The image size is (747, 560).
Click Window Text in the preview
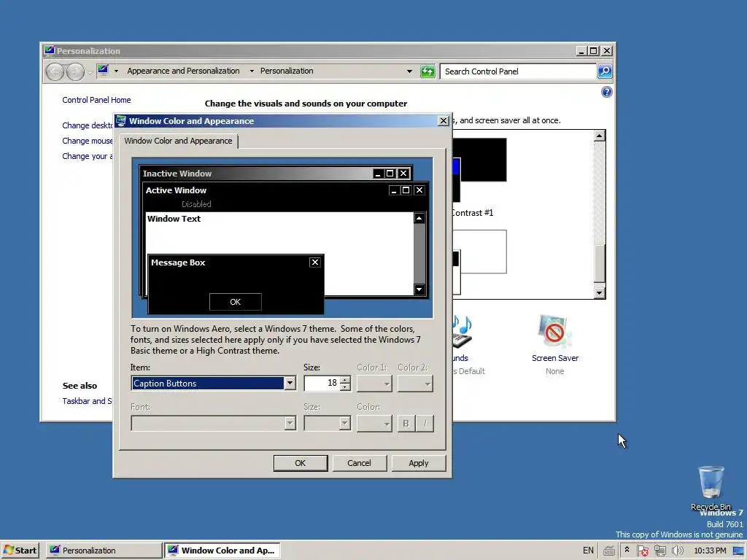pyautogui.click(x=174, y=219)
